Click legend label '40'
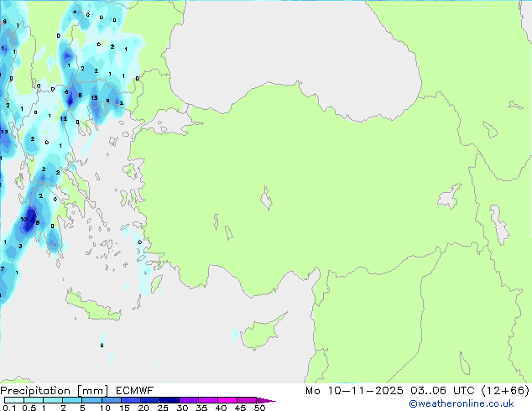 (221, 408)
